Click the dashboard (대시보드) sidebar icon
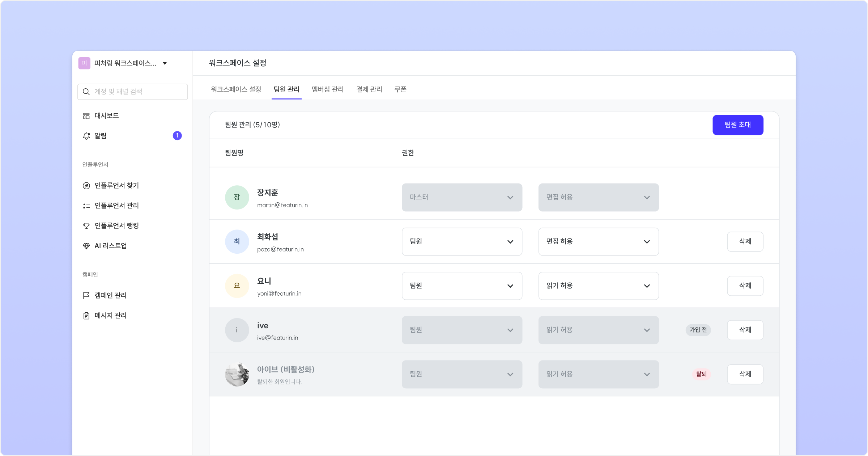868x456 pixels. 86,116
